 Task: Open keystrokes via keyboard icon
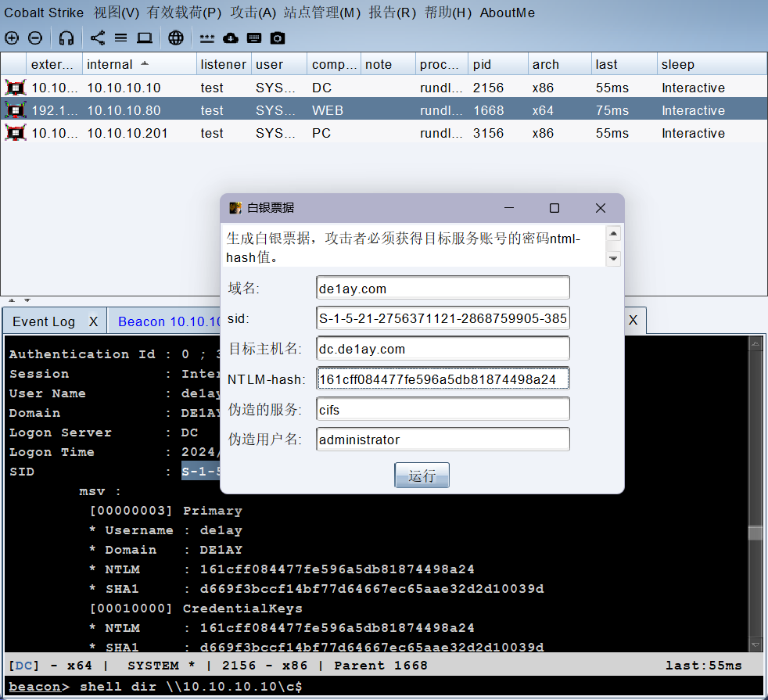tap(254, 38)
